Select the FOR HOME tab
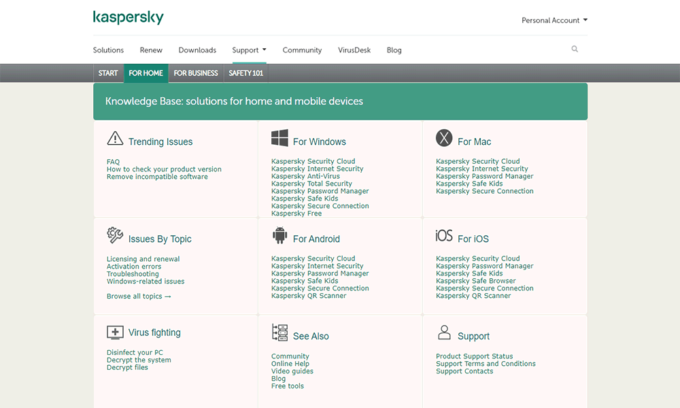 146,73
